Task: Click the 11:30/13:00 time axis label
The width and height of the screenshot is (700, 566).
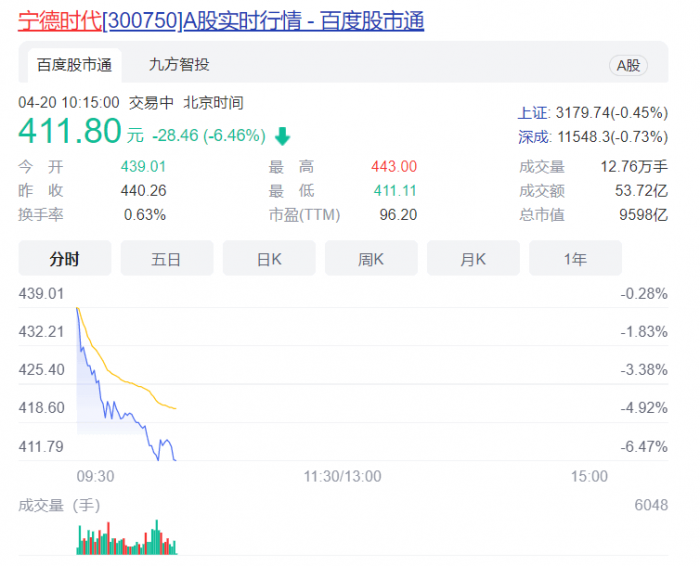Action: click(x=342, y=476)
